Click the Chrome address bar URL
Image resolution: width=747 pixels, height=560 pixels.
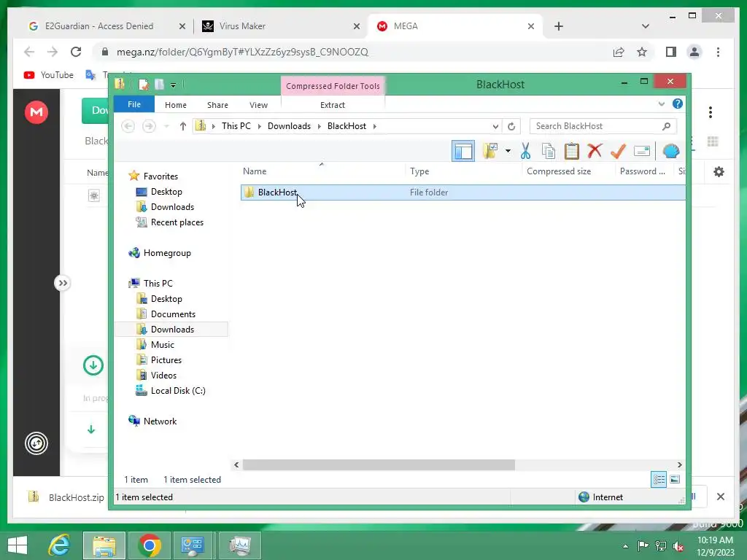pos(242,52)
